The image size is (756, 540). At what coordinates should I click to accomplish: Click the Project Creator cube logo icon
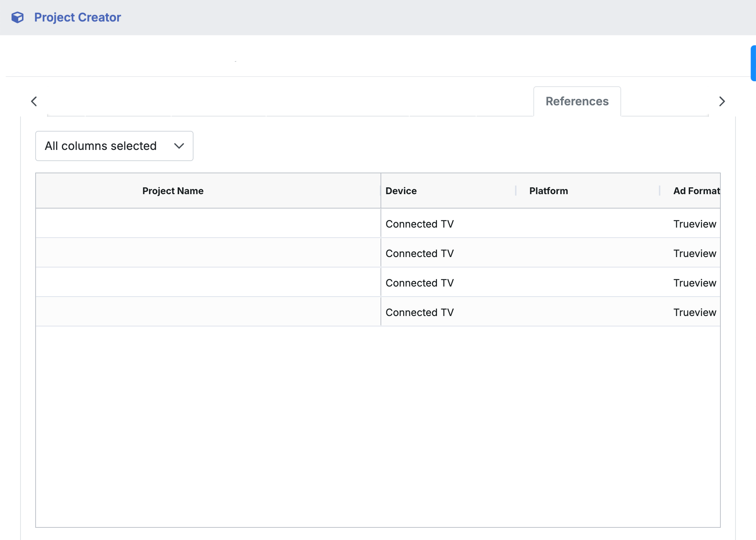click(17, 17)
